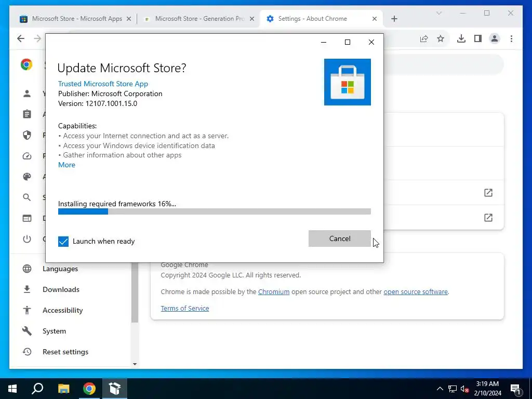Screen dimensions: 532x399
Task: Open the Default browser settings icon
Action: 27,218
